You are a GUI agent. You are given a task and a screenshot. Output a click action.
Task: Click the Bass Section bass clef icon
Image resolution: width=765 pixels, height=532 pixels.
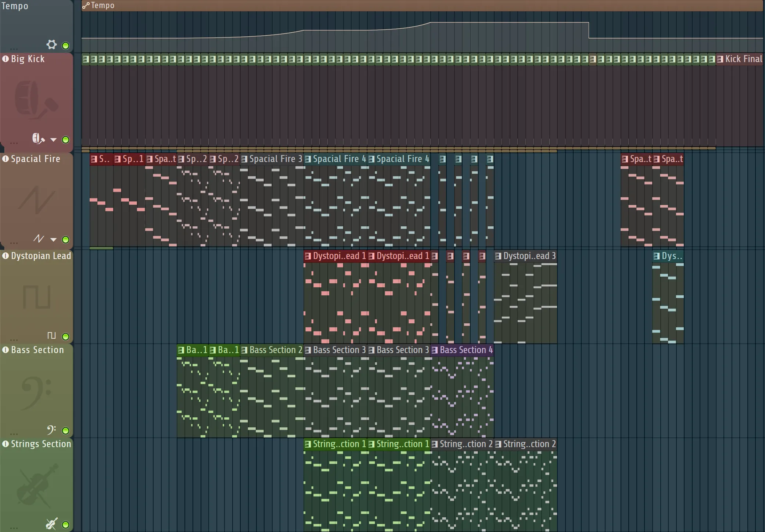(x=51, y=429)
